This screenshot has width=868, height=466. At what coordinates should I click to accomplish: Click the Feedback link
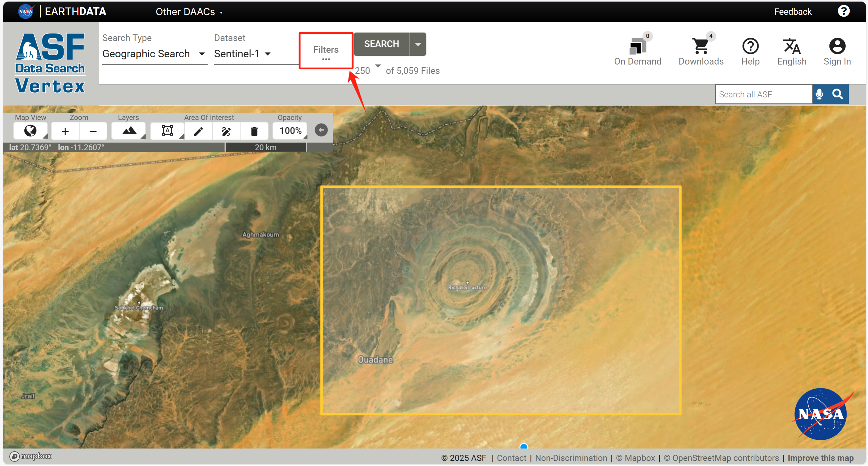tap(793, 12)
